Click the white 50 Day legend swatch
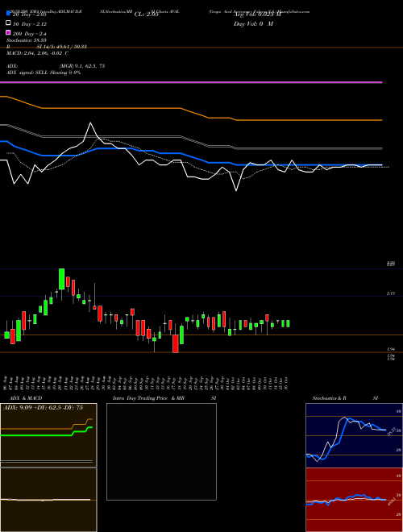This screenshot has width=403, height=532. [8, 23]
